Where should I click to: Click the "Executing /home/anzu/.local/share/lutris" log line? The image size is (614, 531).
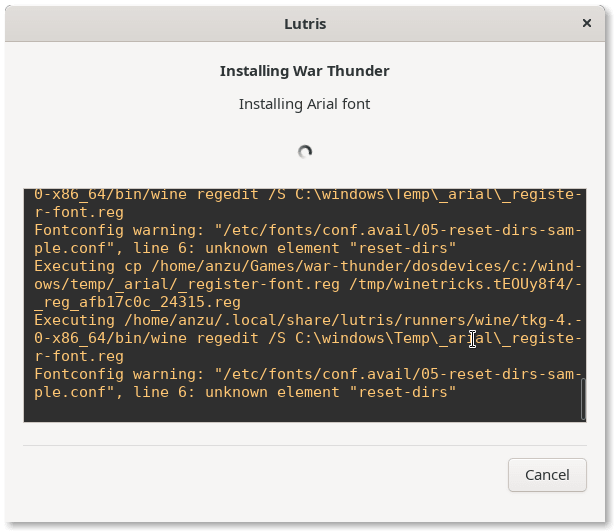click(307, 320)
